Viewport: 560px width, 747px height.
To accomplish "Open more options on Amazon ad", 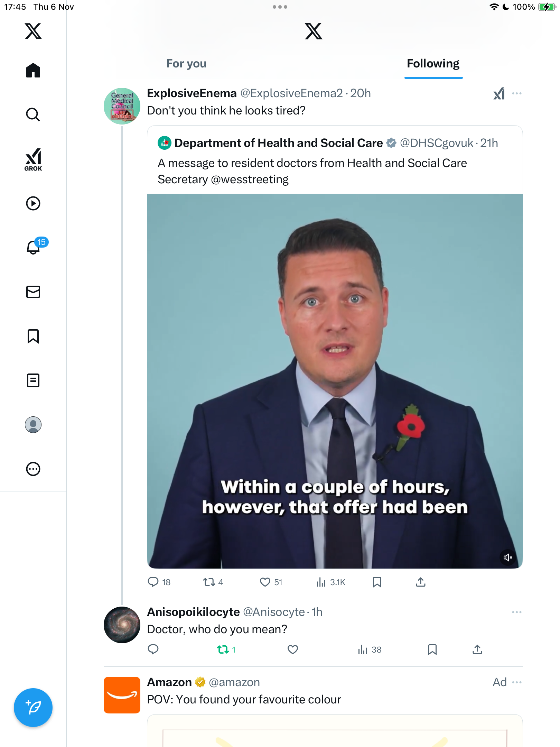I will point(517,682).
